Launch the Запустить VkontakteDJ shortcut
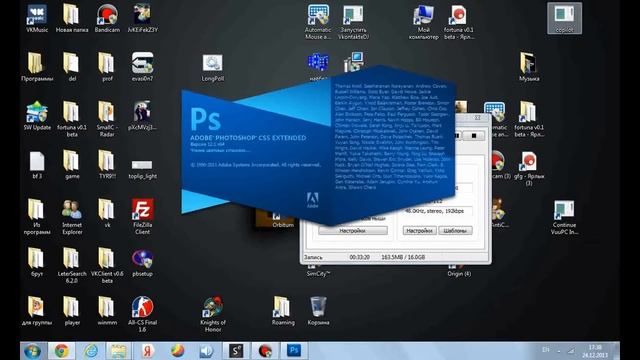Image resolution: width=640 pixels, height=360 pixels. pos(353,22)
